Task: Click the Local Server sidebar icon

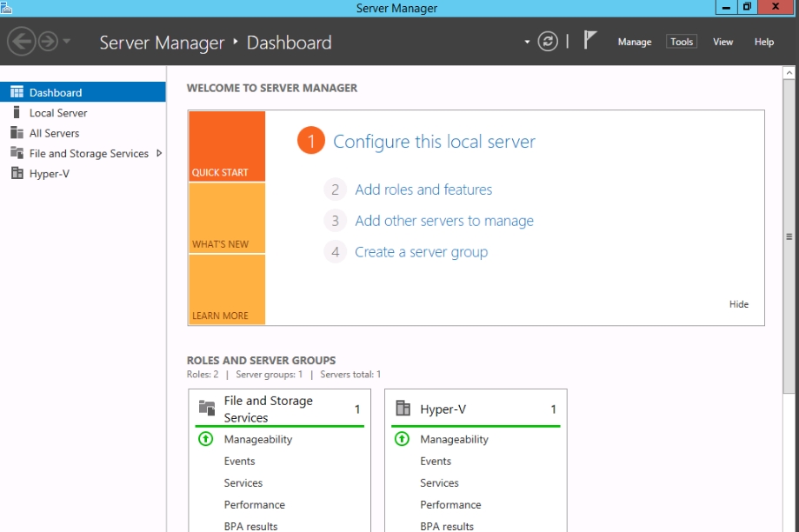Action: [17, 112]
